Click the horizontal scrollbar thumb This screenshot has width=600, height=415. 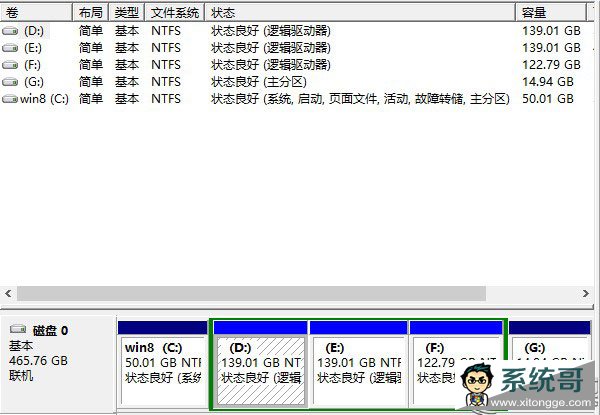[x=251, y=293]
